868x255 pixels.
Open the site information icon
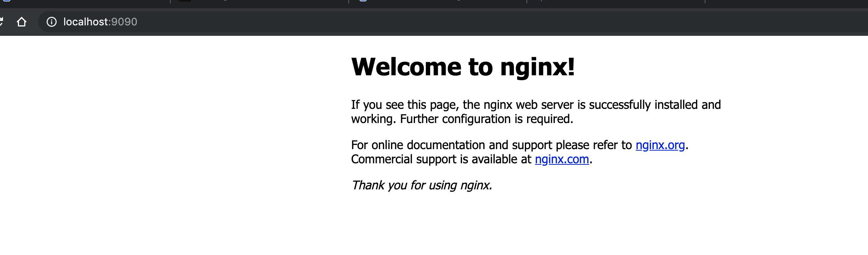[x=51, y=22]
